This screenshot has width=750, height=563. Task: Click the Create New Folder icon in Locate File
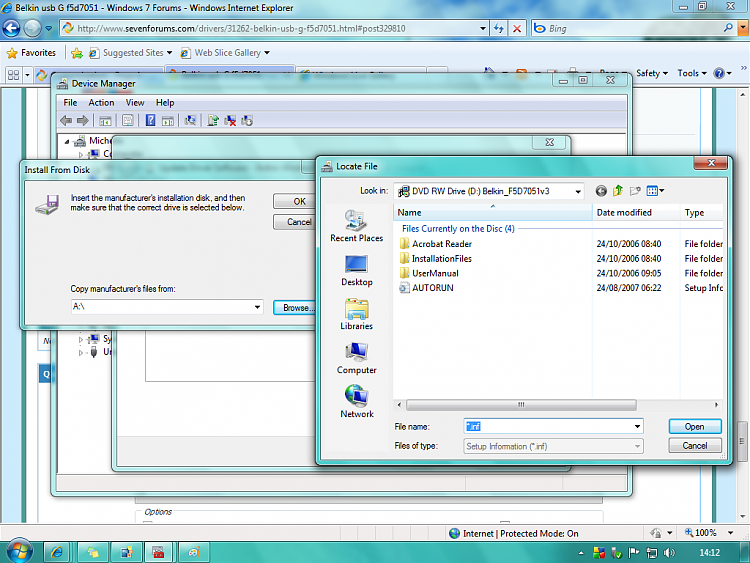pos(635,191)
